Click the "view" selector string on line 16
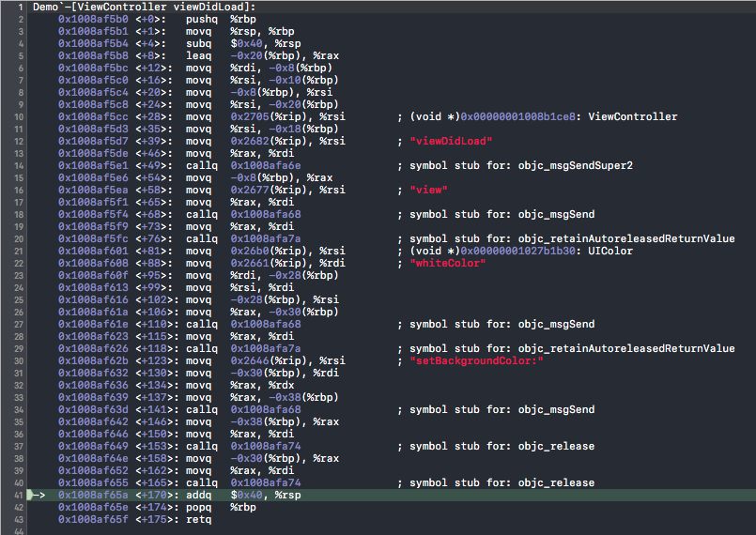Image resolution: width=756 pixels, height=535 pixels. (x=428, y=191)
